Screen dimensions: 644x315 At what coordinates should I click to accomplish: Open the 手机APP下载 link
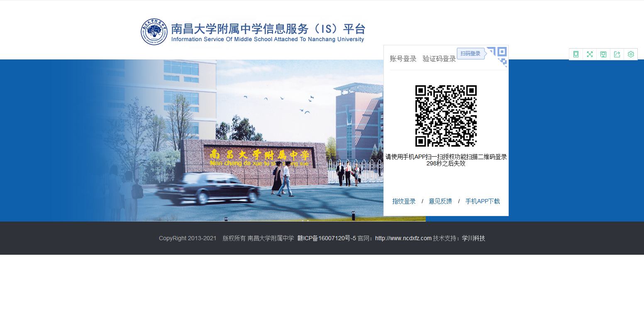(483, 201)
